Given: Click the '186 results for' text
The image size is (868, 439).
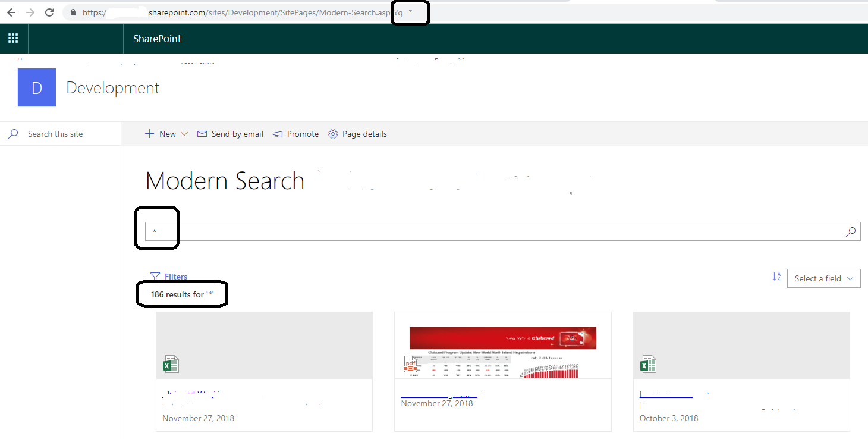Looking at the screenshot, I should point(182,294).
